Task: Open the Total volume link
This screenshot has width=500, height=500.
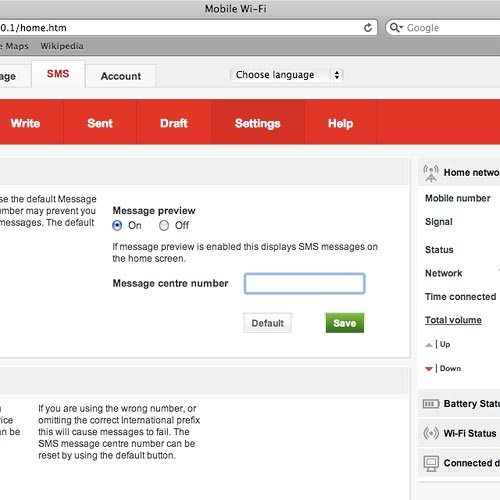Action: pos(453,320)
